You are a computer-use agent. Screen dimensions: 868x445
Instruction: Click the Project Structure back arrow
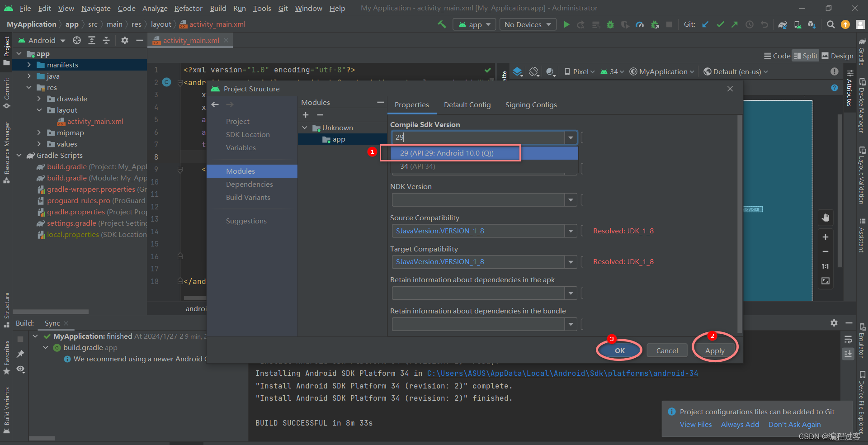[215, 104]
